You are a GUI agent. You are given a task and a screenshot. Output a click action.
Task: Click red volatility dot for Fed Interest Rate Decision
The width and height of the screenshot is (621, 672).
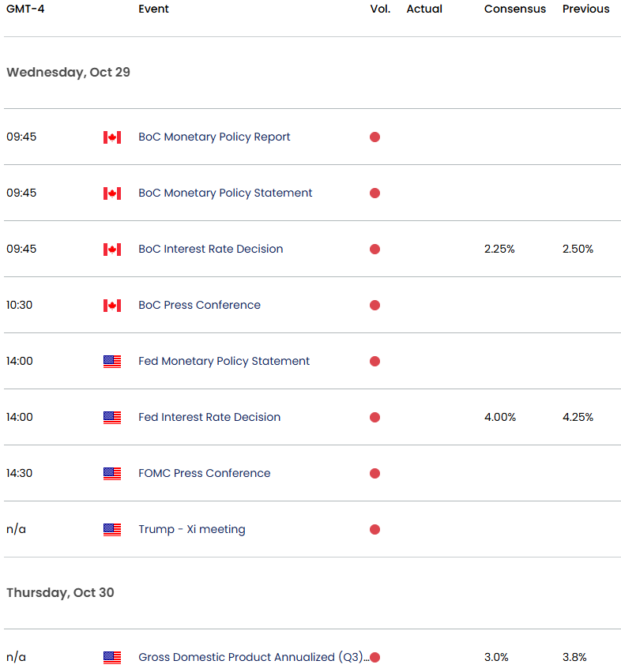pyautogui.click(x=374, y=418)
